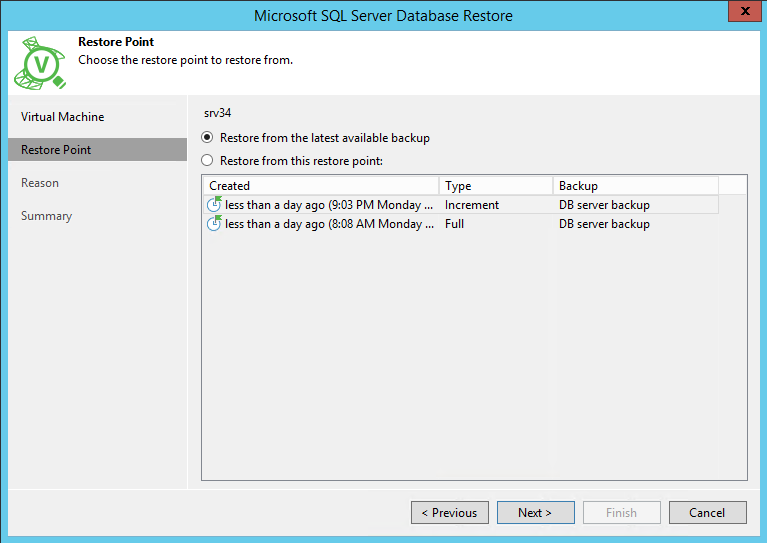767x543 pixels.
Task: Go to the Virtual Machine step
Action: coord(62,117)
